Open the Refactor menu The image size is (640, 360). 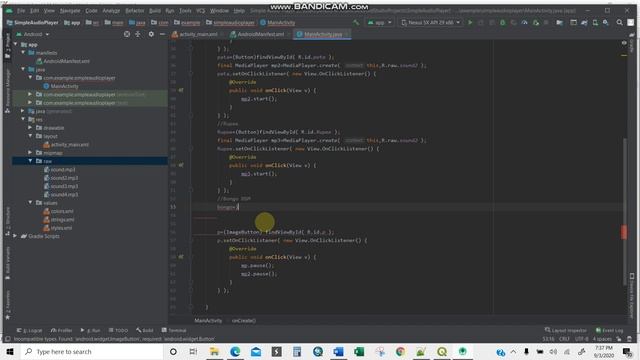135,11
